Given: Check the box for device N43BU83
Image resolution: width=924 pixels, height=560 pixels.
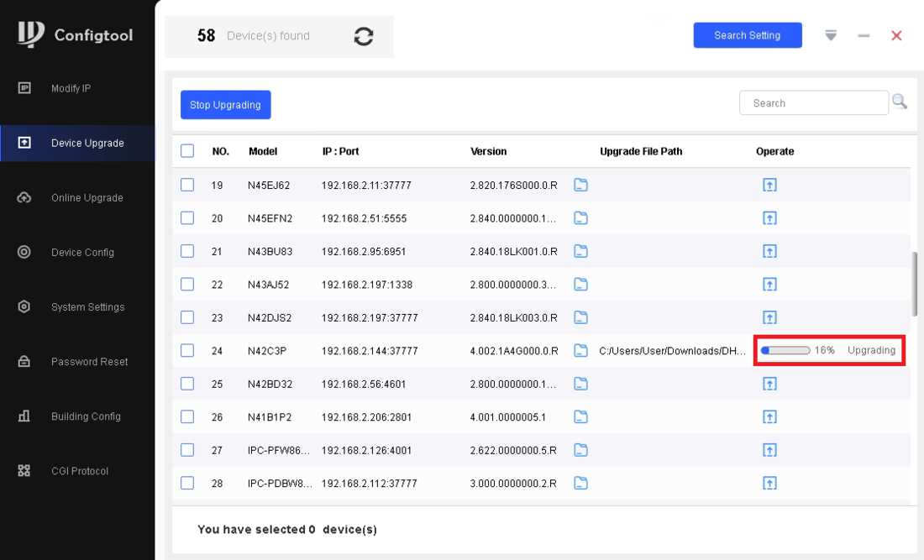Looking at the screenshot, I should 187,251.
